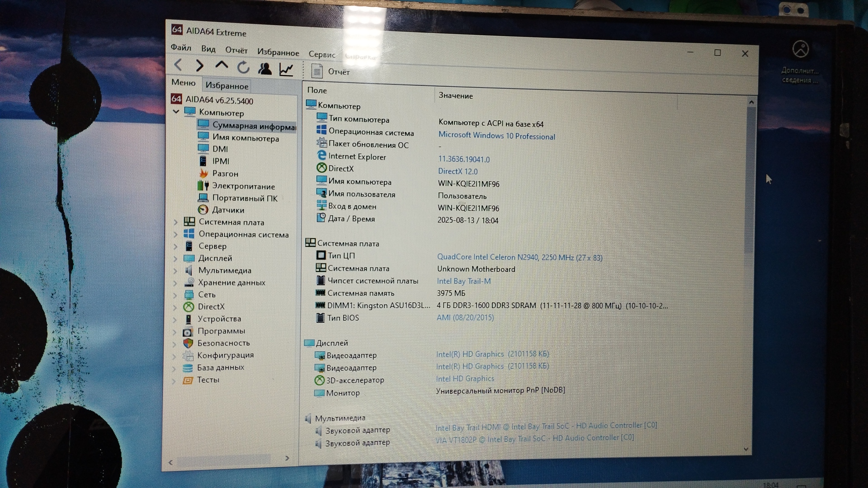Open the Сервис menu
Viewport: 868px width, 488px height.
322,54
